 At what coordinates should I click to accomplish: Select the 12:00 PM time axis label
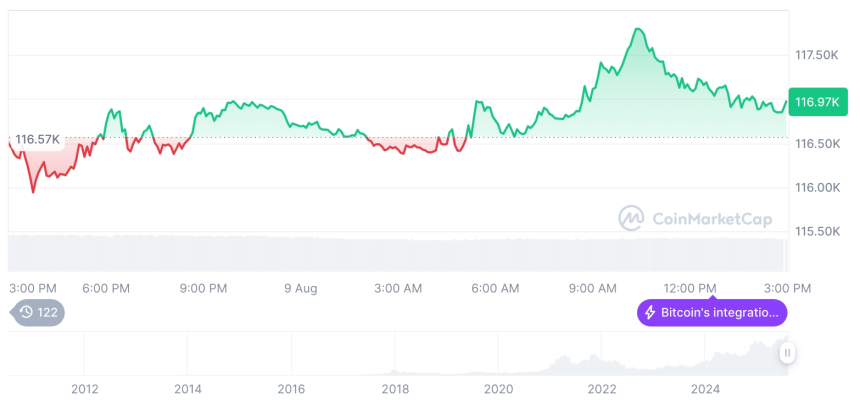coord(691,288)
